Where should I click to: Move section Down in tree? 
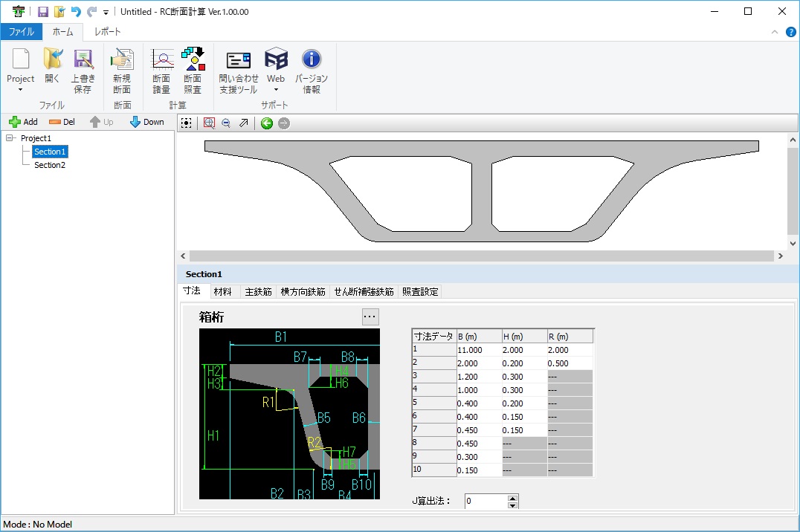[147, 122]
